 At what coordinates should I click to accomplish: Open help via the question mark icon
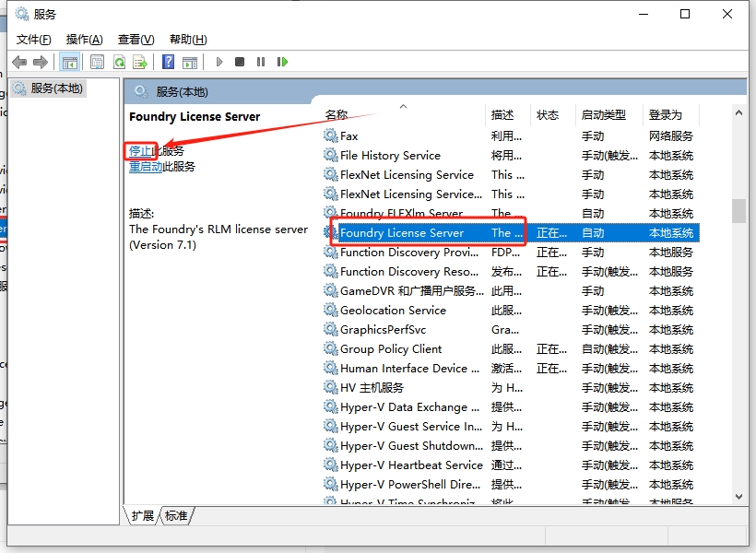169,62
